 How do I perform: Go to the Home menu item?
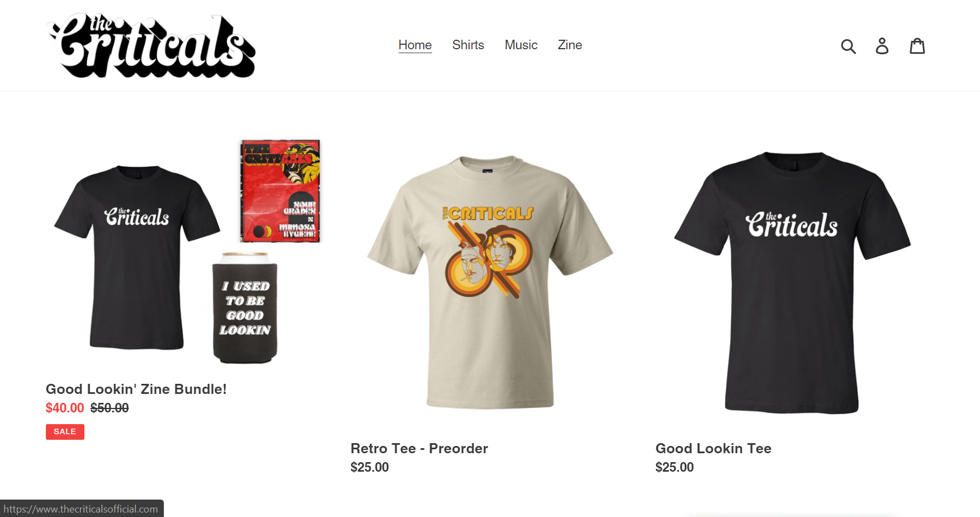click(415, 45)
